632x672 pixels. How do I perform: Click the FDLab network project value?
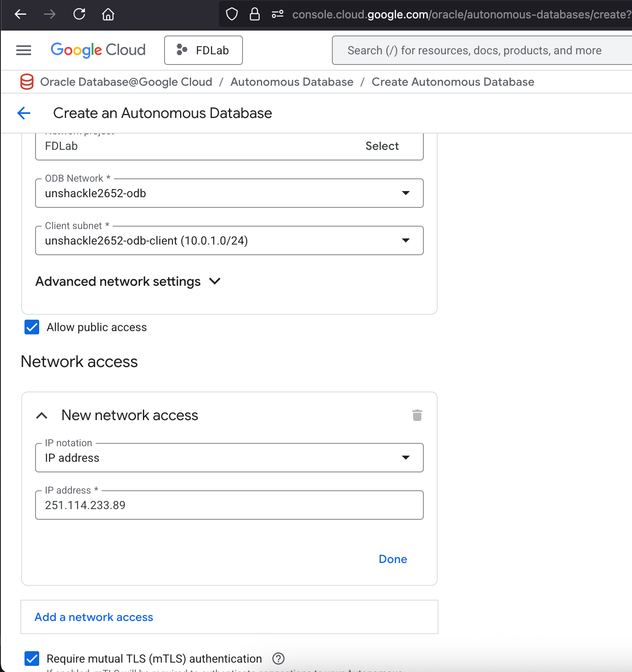pos(61,146)
